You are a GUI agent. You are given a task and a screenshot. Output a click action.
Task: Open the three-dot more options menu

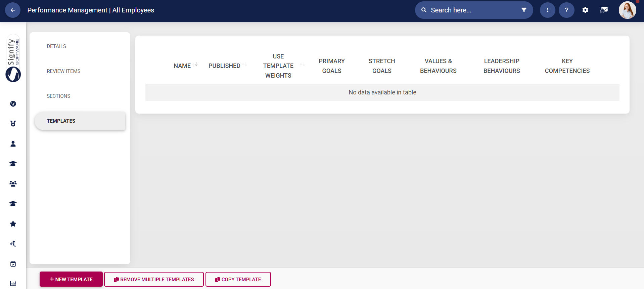(547, 10)
